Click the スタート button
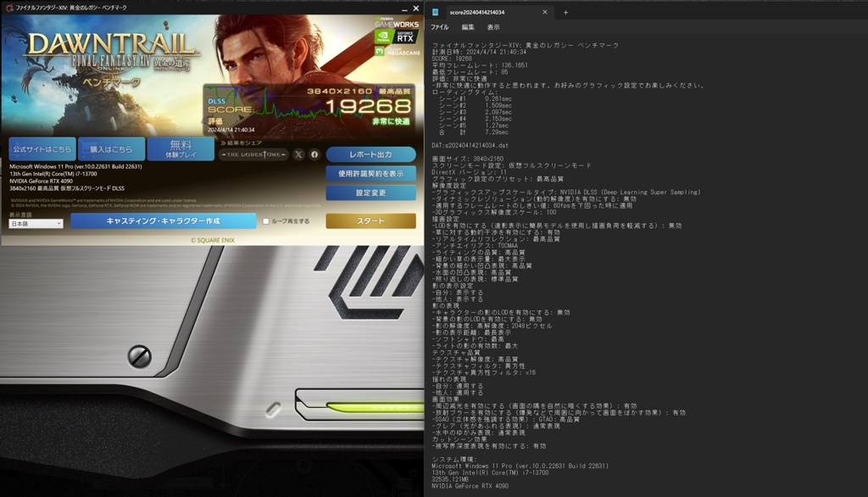The height and width of the screenshot is (497, 868). pyautogui.click(x=370, y=221)
